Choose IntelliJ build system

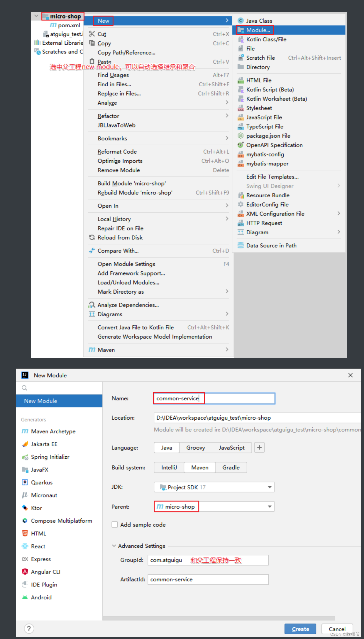pyautogui.click(x=169, y=467)
